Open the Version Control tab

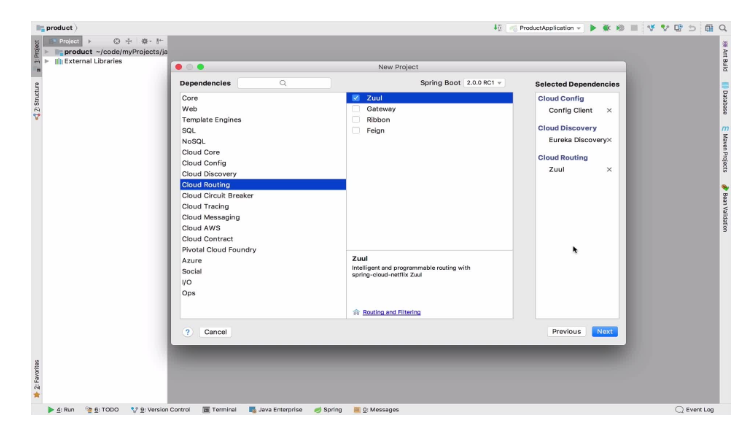coord(161,410)
